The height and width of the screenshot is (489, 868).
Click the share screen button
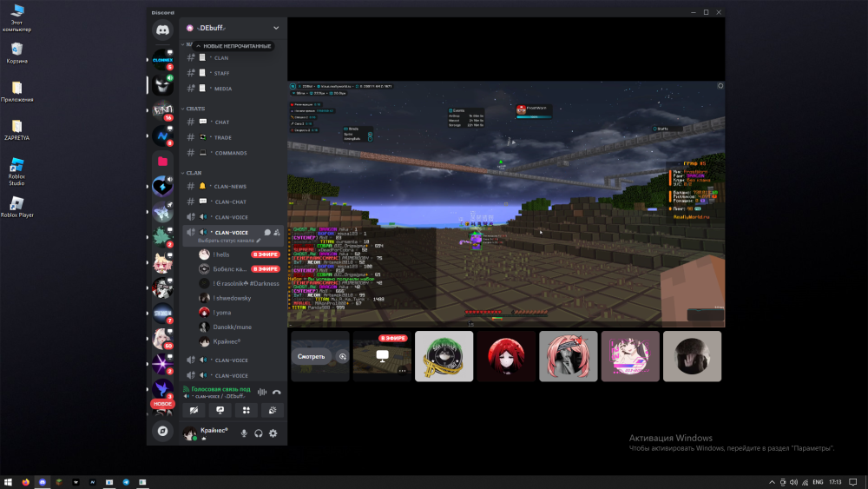click(220, 410)
